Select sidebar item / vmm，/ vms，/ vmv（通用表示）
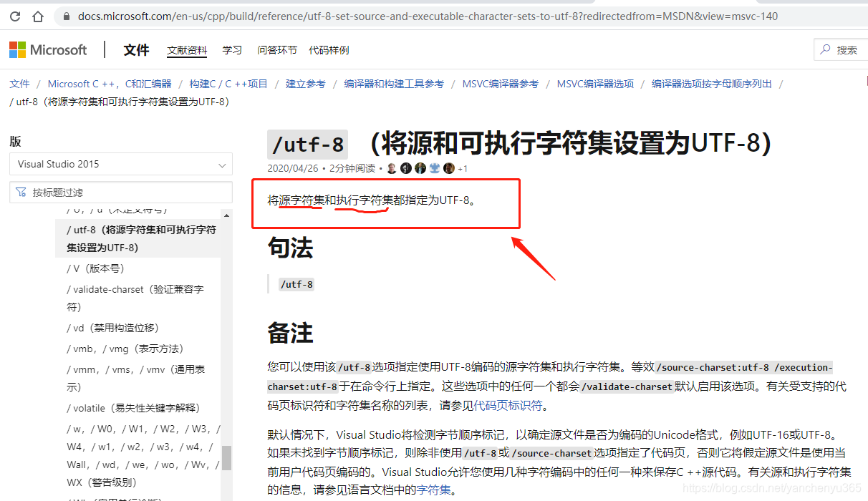Screen dimensions: 868x501 136,378
